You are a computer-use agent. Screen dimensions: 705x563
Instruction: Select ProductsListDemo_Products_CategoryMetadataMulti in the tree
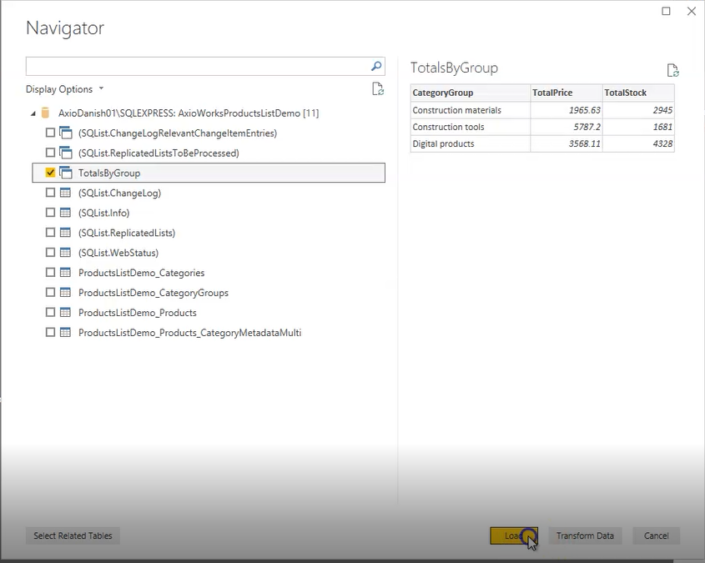pyautogui.click(x=189, y=333)
